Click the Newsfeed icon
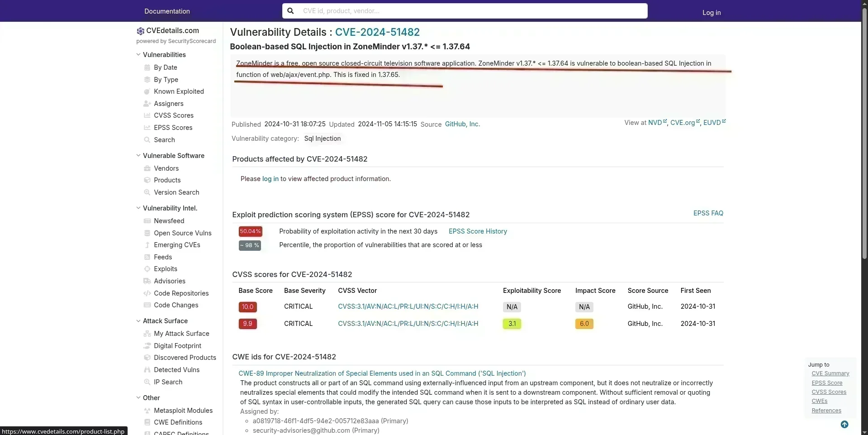The width and height of the screenshot is (868, 435). tap(147, 221)
